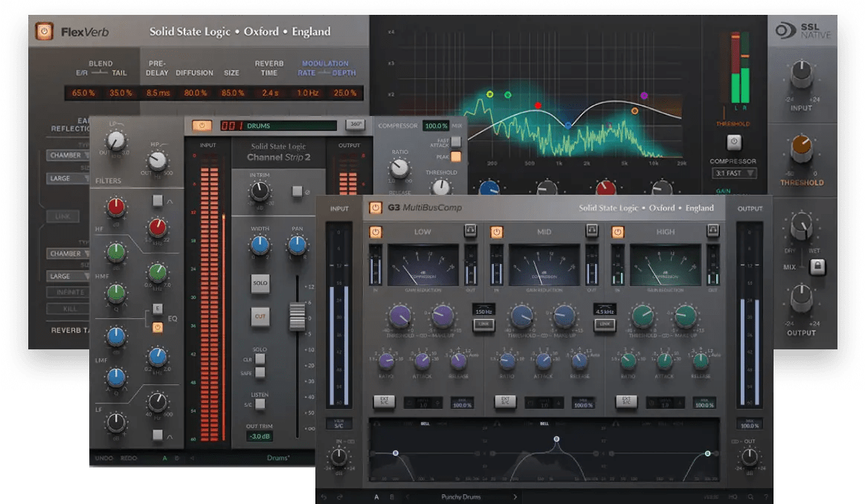
Task: Click UNDO in Channel Strip footer
Action: [x=103, y=458]
